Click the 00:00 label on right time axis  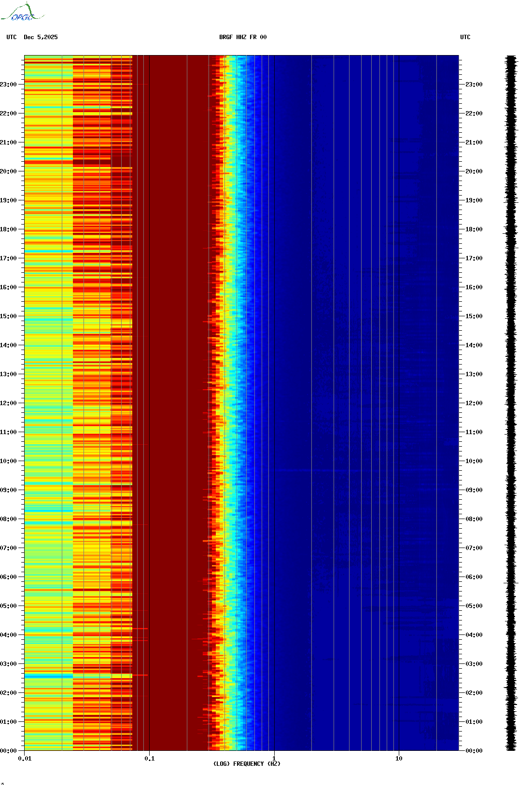474,751
